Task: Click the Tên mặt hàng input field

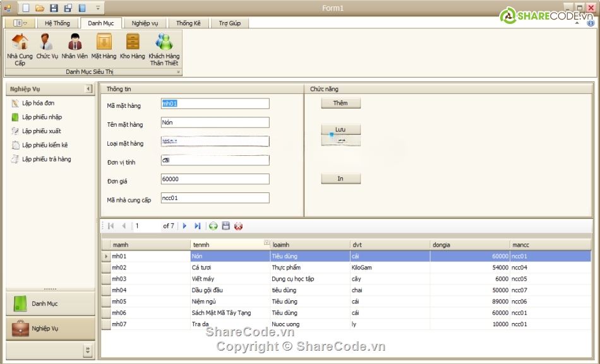Action: click(215, 122)
